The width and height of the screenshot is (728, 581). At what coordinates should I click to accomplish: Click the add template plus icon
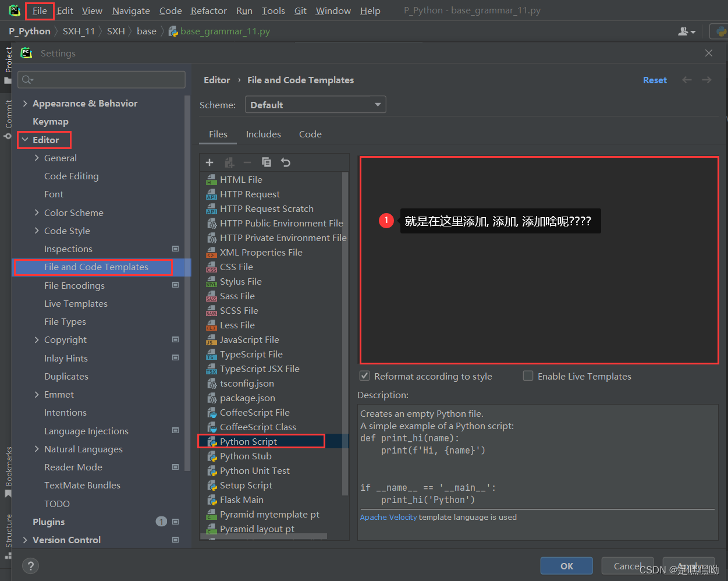[209, 162]
